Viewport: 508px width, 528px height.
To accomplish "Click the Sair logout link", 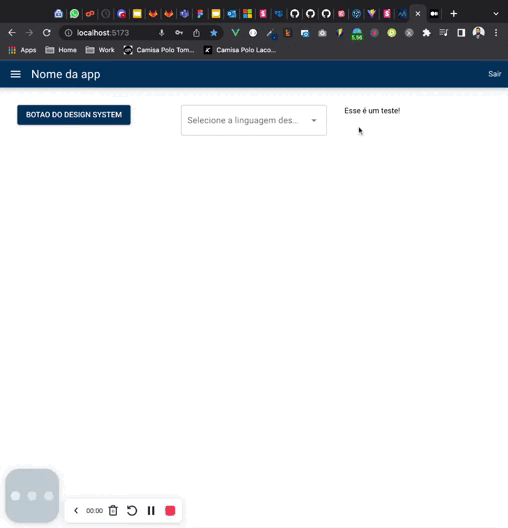I will (495, 74).
